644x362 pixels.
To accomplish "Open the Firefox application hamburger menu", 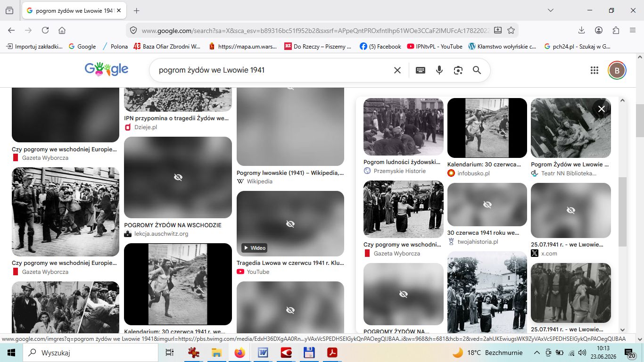I will [633, 30].
